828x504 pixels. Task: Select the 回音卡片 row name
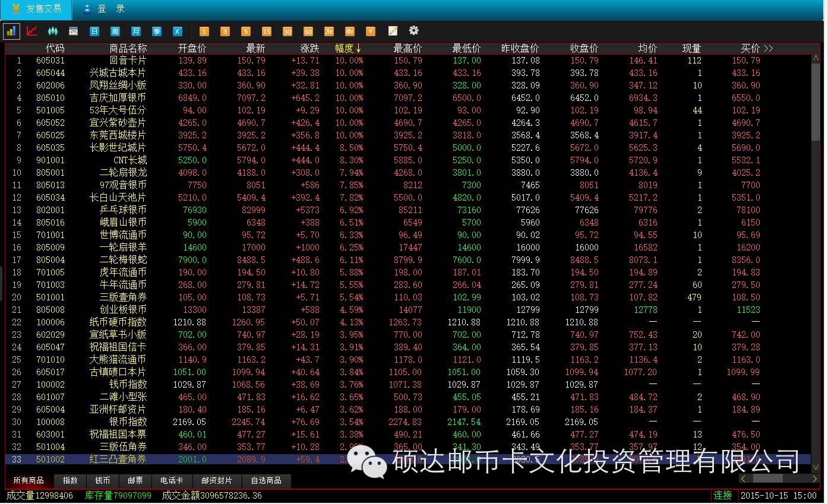pyautogui.click(x=128, y=61)
